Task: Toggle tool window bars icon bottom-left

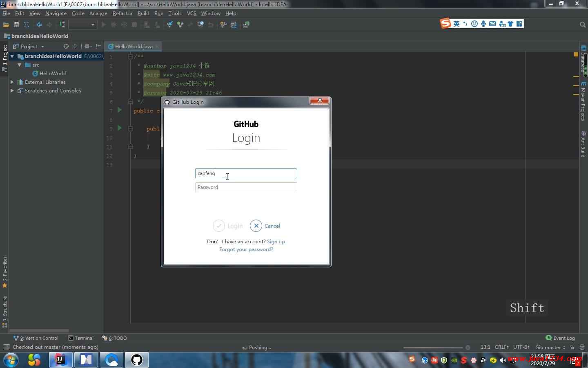Action: 6,347
